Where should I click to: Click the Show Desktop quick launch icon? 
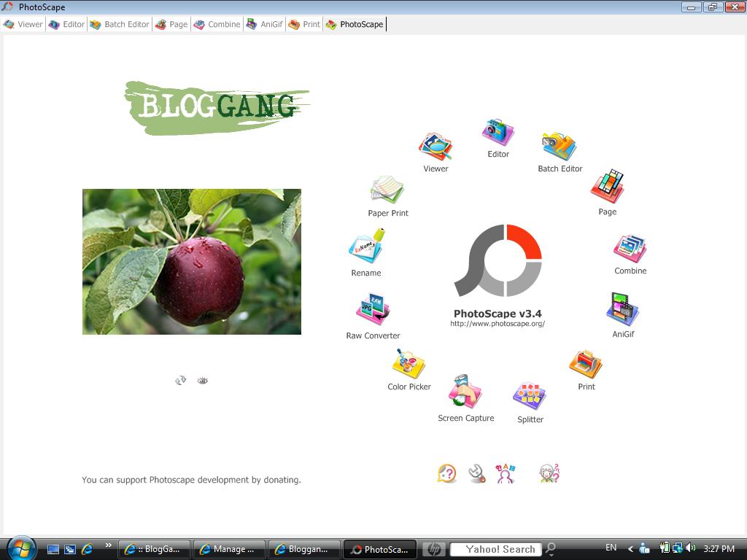(x=53, y=549)
